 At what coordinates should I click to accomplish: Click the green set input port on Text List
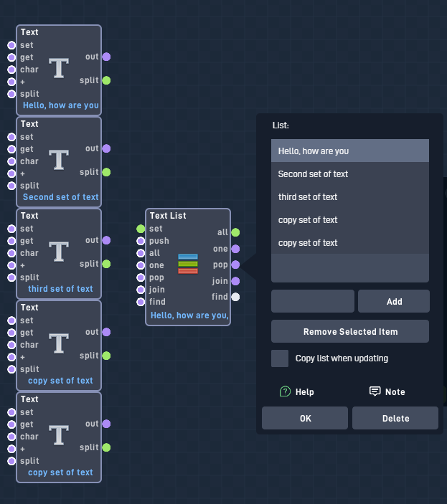pyautogui.click(x=141, y=229)
